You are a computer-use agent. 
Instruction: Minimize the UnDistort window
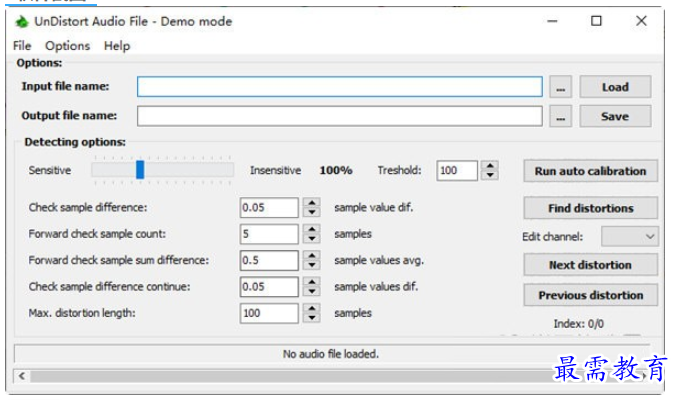[x=552, y=21]
